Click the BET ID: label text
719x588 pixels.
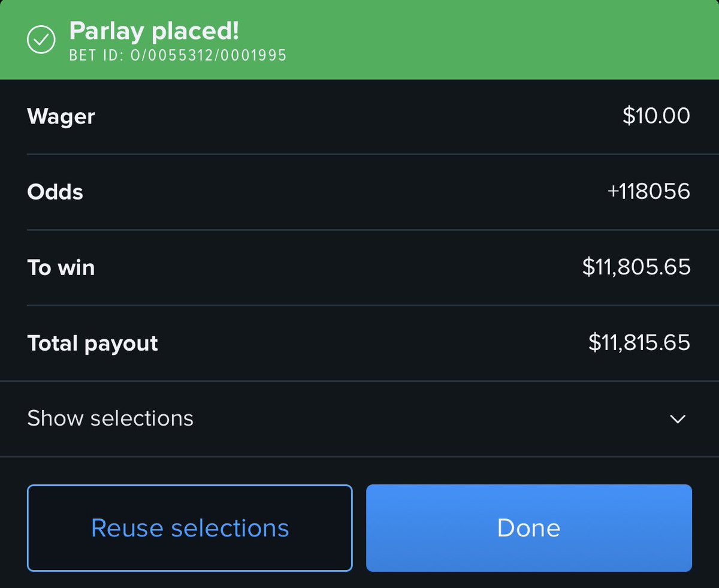[x=98, y=56]
